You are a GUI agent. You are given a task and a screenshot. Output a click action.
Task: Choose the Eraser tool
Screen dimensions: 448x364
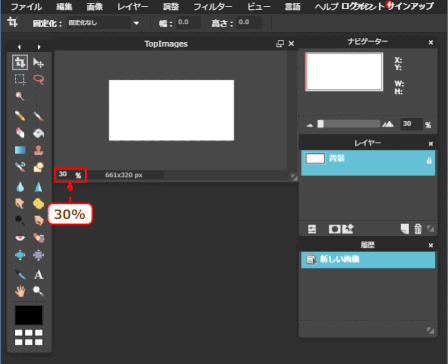[x=20, y=133]
